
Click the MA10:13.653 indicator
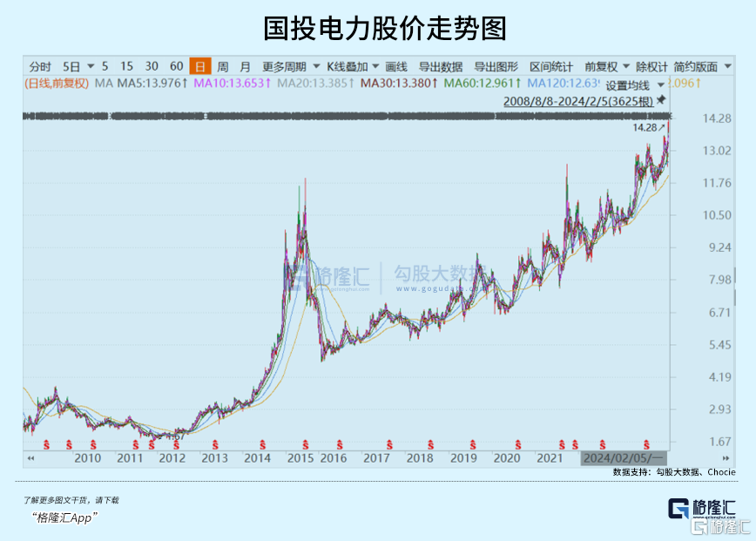pyautogui.click(x=233, y=84)
